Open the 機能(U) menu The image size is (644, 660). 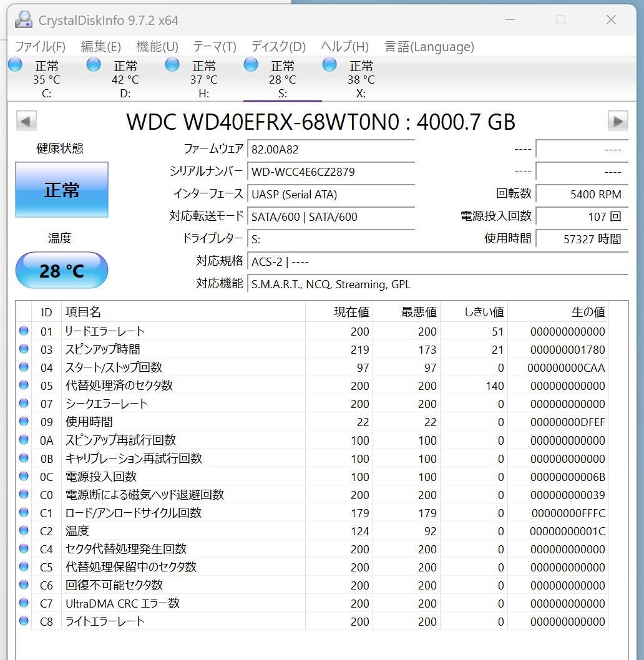coord(155,46)
